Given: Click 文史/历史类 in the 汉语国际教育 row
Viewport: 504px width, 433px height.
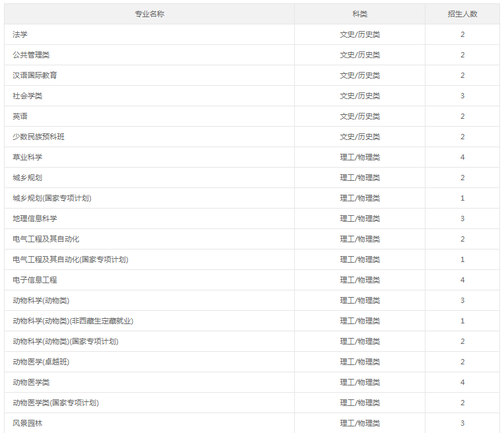Looking at the screenshot, I should [360, 75].
